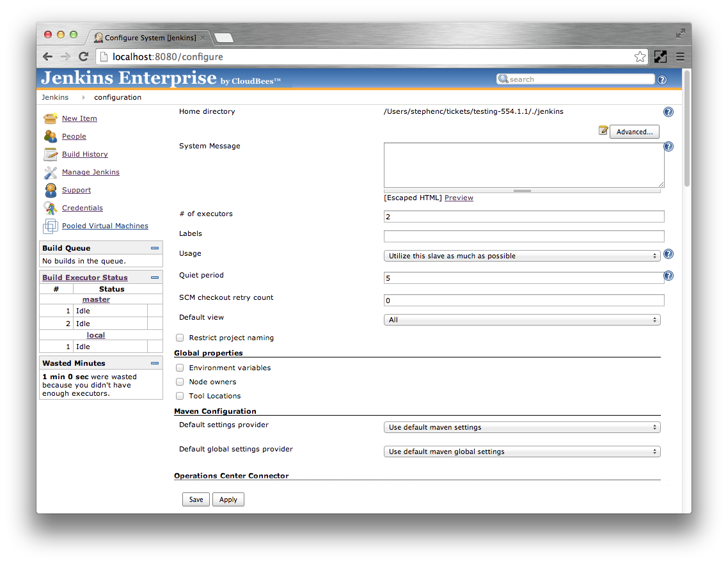
Task: Enable Tool Locations checkbox
Action: click(x=180, y=396)
